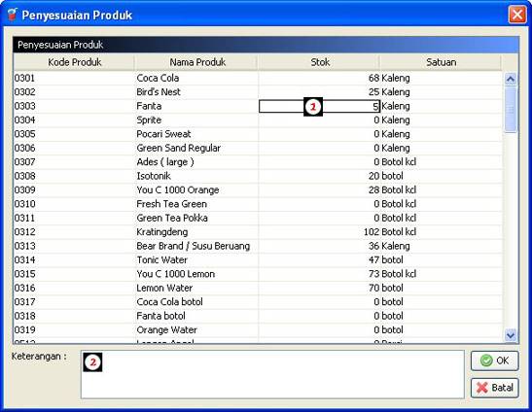
Task: Select Bear Brand / Susu Beruang row
Action: (x=258, y=246)
